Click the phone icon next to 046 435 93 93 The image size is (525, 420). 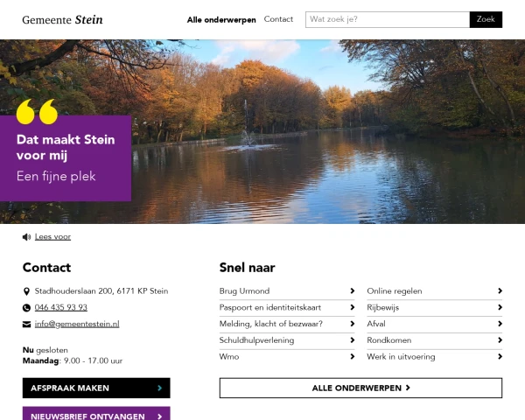pos(26,308)
